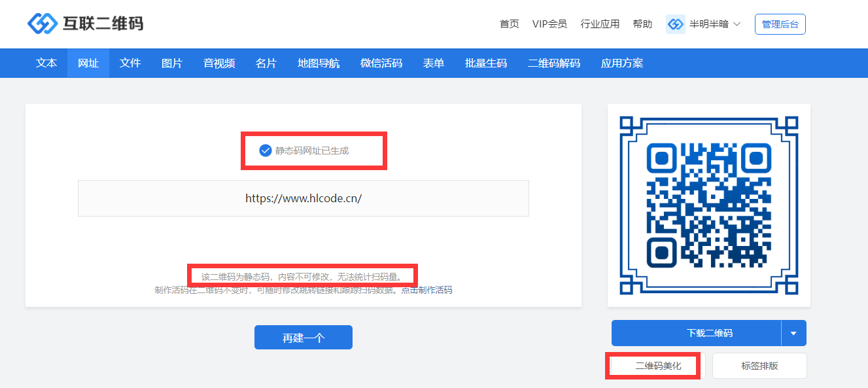Screen dimensions: 868x388
Task: Open 二维码美化 beautify option
Action: [659, 366]
